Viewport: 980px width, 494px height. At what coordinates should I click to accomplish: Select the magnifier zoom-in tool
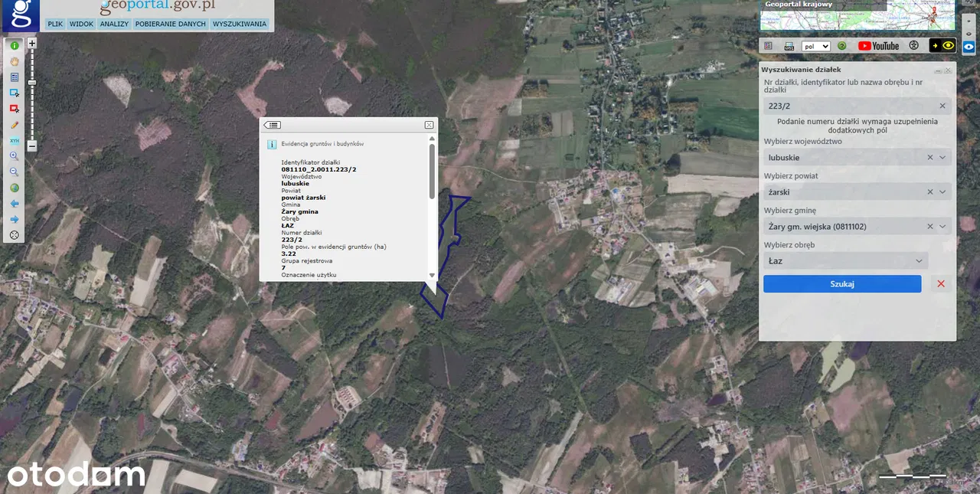(x=15, y=156)
